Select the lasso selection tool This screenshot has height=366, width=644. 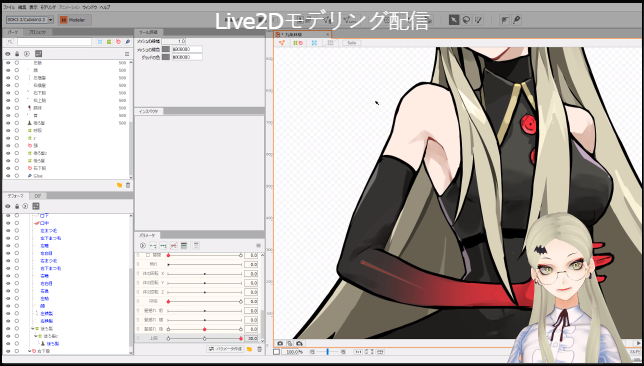(x=466, y=20)
